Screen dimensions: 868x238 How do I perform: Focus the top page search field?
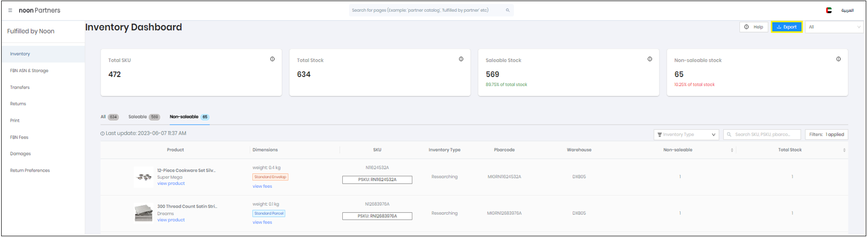coord(431,11)
